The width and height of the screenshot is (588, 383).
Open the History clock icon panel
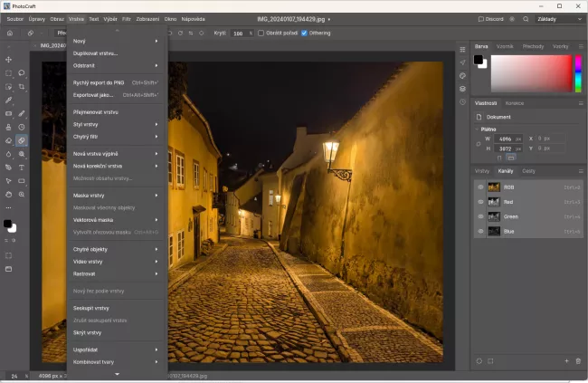coord(463,102)
